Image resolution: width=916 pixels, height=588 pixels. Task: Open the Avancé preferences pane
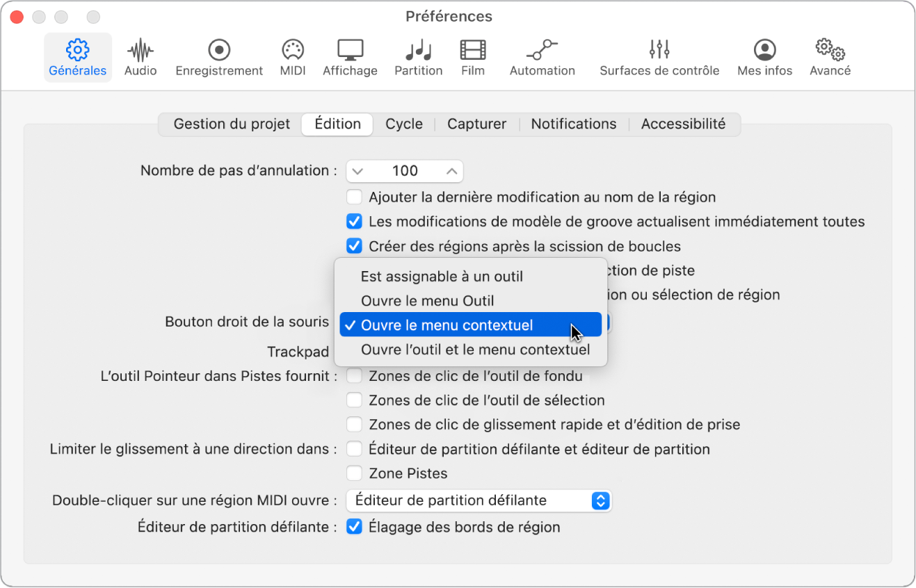pos(829,56)
